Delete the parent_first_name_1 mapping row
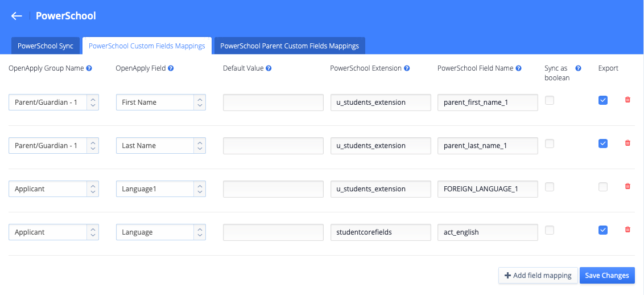This screenshot has width=644, height=295. tap(627, 100)
